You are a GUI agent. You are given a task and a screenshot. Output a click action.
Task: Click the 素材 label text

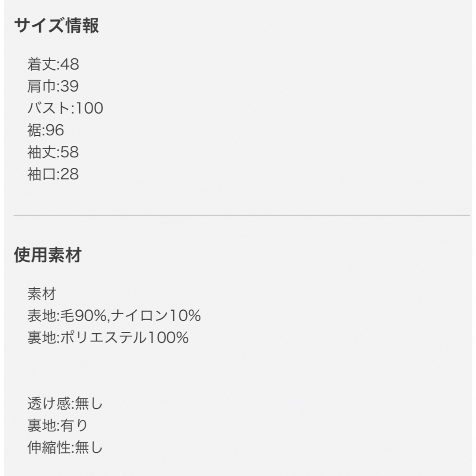[42, 294]
